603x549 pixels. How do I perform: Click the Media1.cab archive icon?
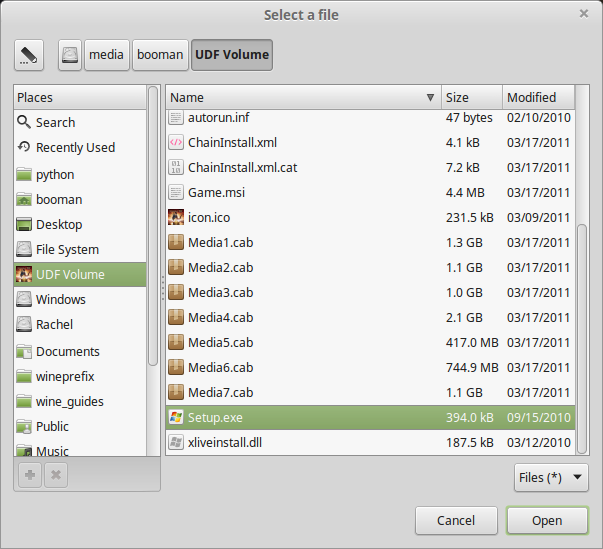pos(176,243)
